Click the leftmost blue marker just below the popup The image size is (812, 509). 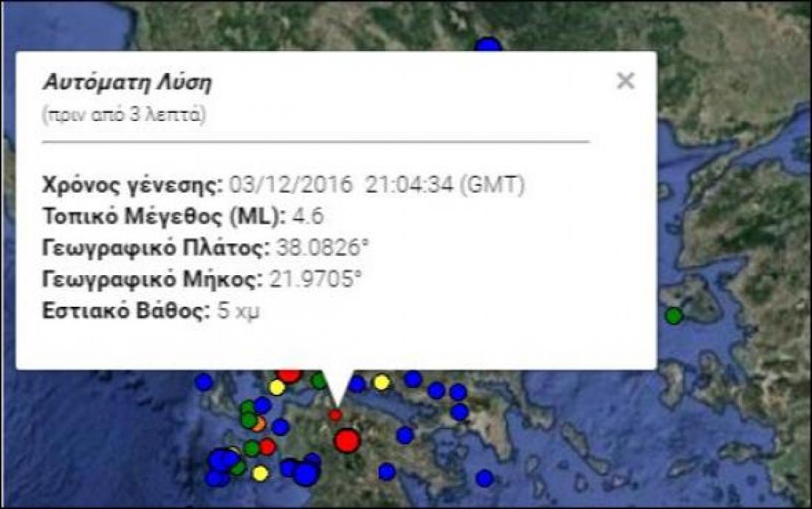click(204, 382)
